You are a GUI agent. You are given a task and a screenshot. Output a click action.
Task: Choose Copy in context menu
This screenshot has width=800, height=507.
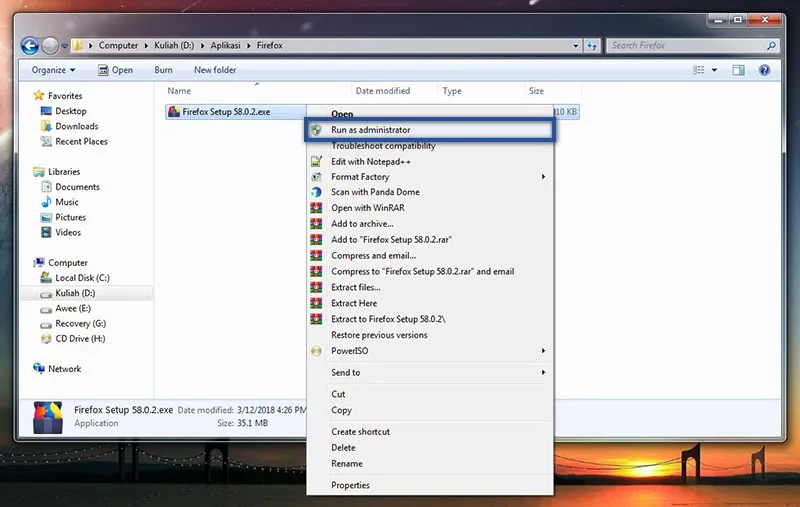click(430, 410)
